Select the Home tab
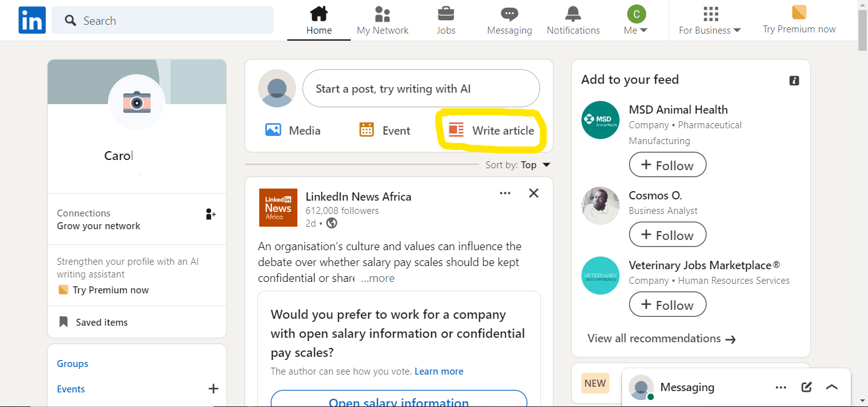This screenshot has height=407, width=868. point(319,20)
